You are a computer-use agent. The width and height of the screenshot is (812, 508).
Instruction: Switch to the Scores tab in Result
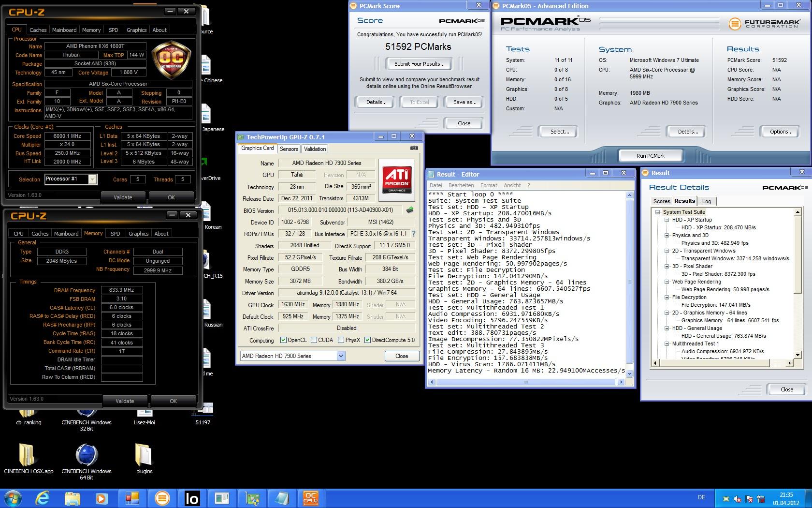coord(661,201)
